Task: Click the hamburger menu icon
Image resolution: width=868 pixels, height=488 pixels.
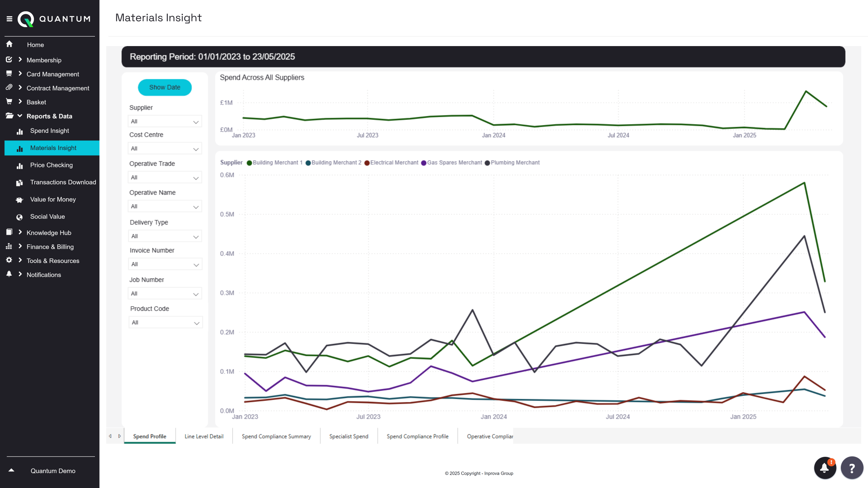Action: [x=9, y=19]
